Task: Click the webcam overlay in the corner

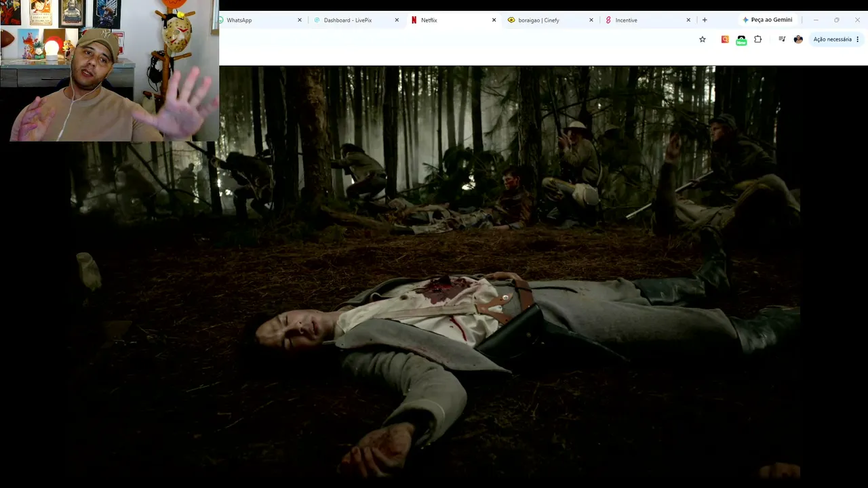Action: pos(109,70)
